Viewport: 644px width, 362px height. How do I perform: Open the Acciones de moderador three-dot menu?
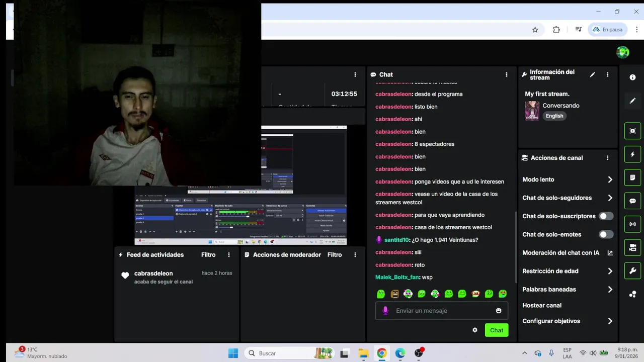355,255
